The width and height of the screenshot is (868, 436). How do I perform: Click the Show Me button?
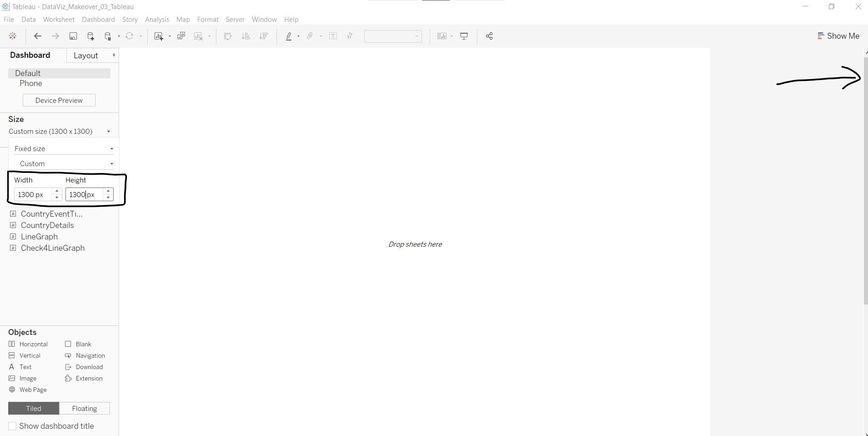point(838,36)
